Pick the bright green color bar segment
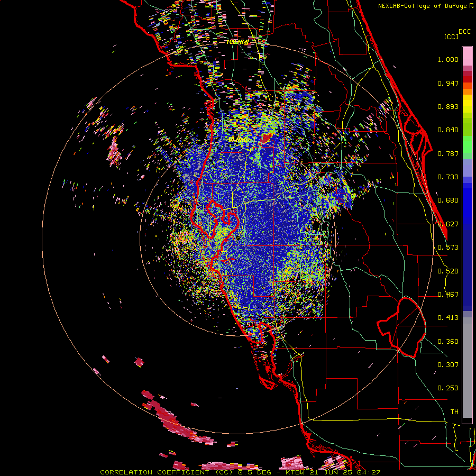The image size is (476, 476). (x=467, y=144)
